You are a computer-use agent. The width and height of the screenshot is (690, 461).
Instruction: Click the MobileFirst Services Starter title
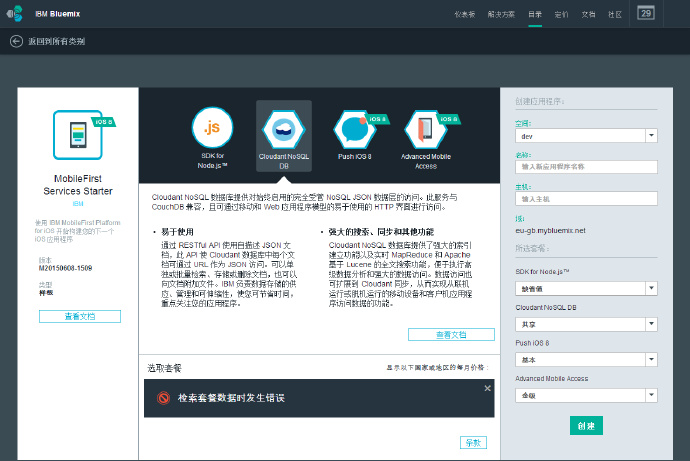(x=78, y=185)
